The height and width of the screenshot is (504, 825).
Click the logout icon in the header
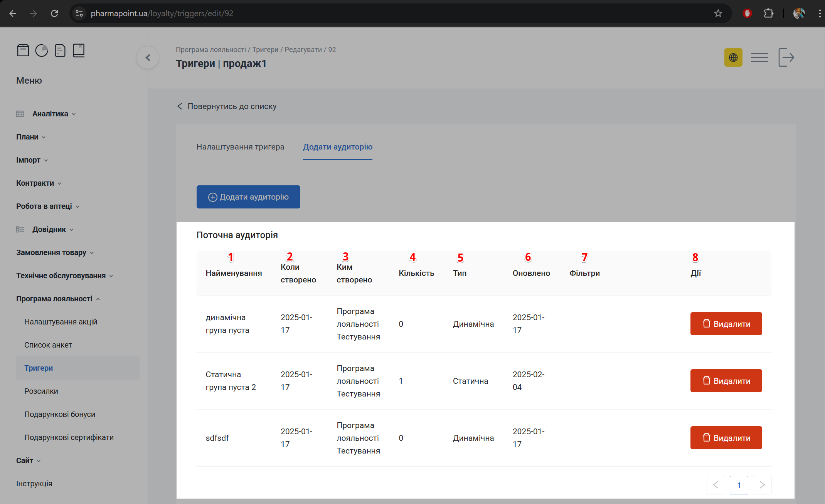(786, 57)
